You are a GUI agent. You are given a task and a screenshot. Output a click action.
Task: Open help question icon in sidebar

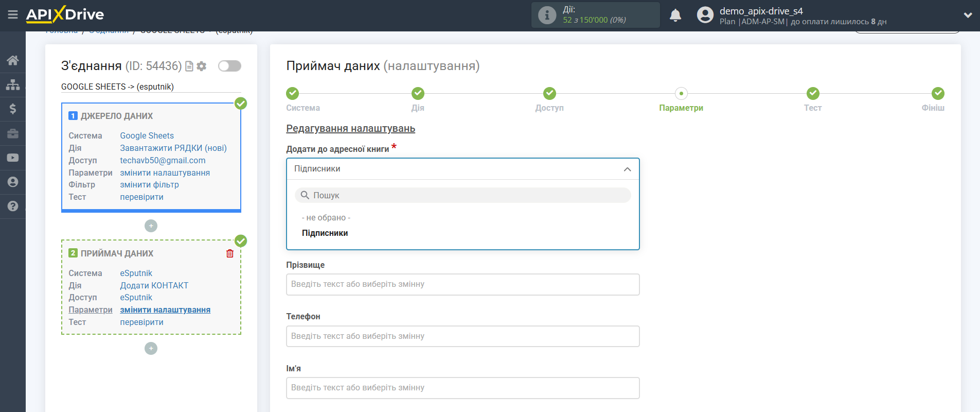(x=13, y=206)
